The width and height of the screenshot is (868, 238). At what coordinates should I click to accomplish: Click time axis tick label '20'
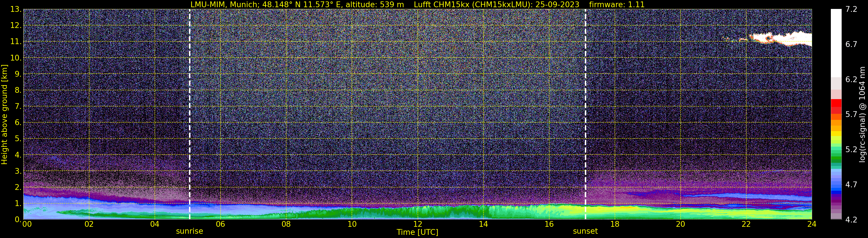[x=680, y=224]
